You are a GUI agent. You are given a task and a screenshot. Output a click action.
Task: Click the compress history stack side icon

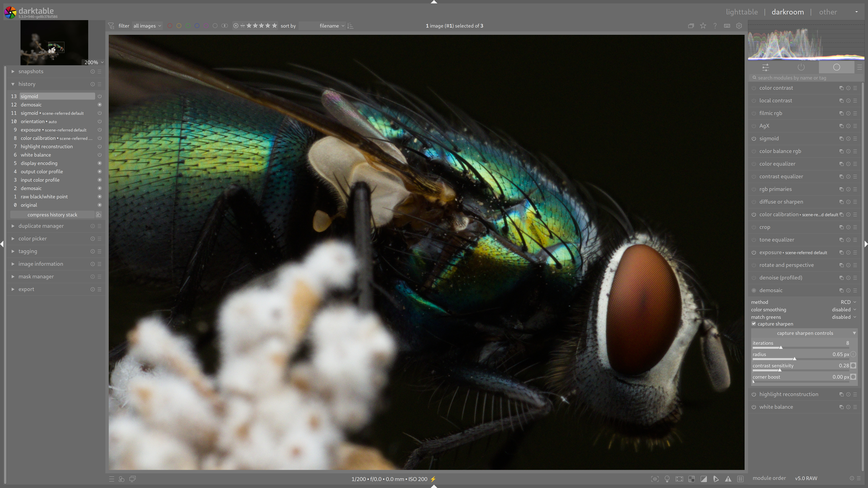click(x=98, y=215)
